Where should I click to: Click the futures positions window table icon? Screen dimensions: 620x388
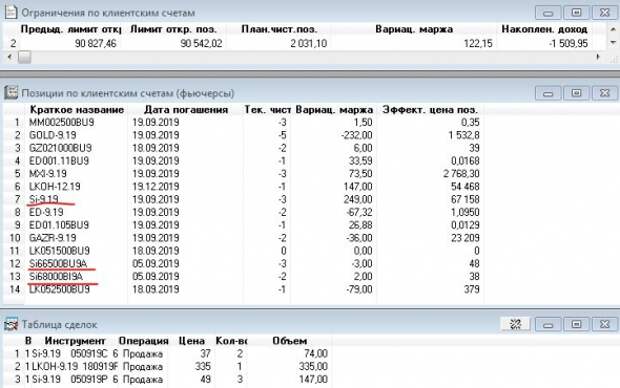point(11,93)
